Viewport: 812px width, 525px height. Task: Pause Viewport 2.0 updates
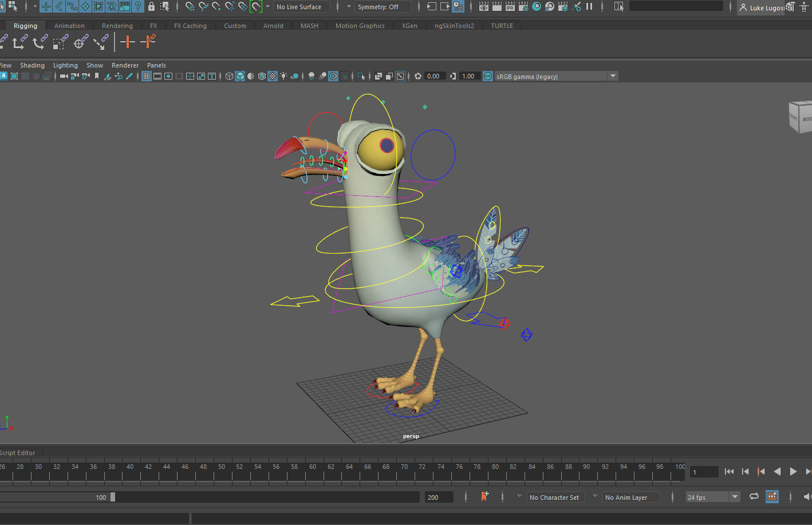click(589, 6)
